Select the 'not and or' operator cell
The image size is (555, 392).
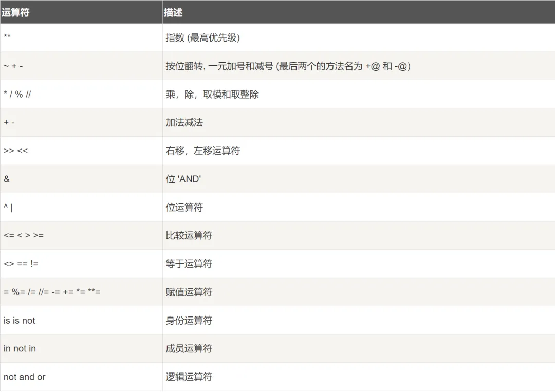click(81, 377)
